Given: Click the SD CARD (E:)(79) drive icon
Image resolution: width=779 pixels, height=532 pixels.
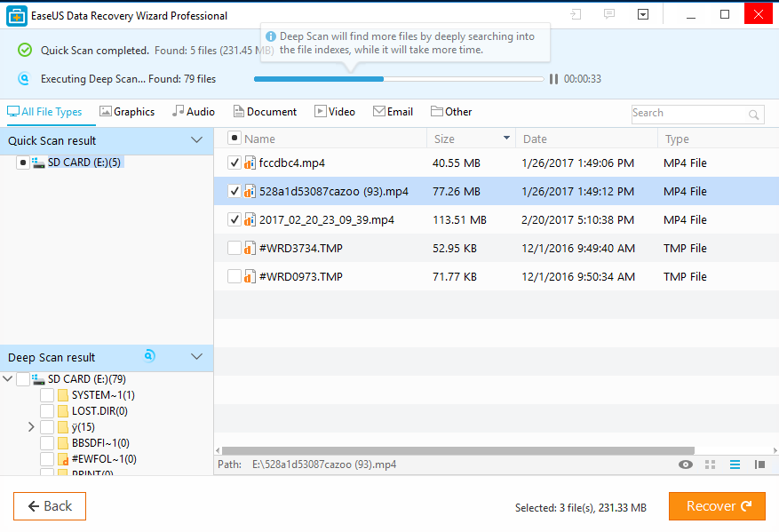Looking at the screenshot, I should tap(38, 379).
